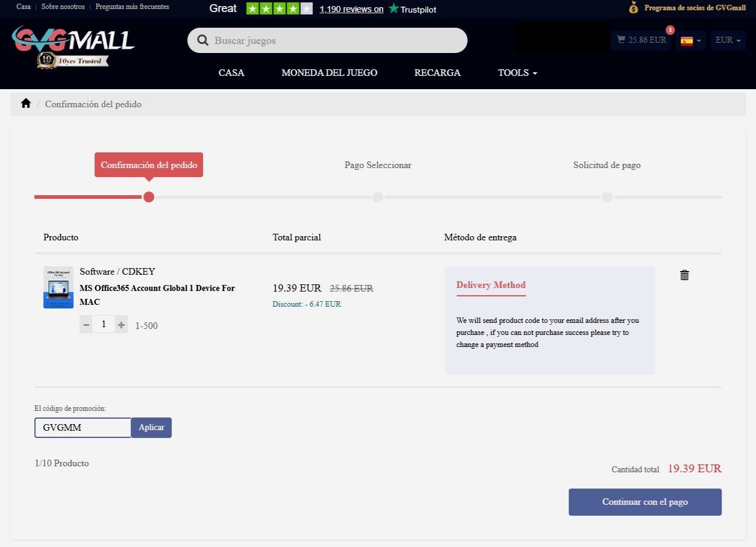Click the quantity input field
The image size is (756, 547).
[104, 325]
